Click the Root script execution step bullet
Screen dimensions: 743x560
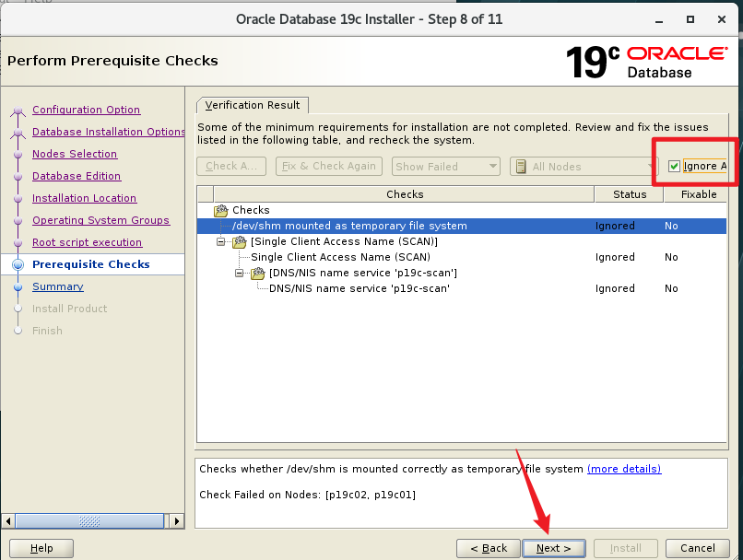pyautogui.click(x=18, y=243)
